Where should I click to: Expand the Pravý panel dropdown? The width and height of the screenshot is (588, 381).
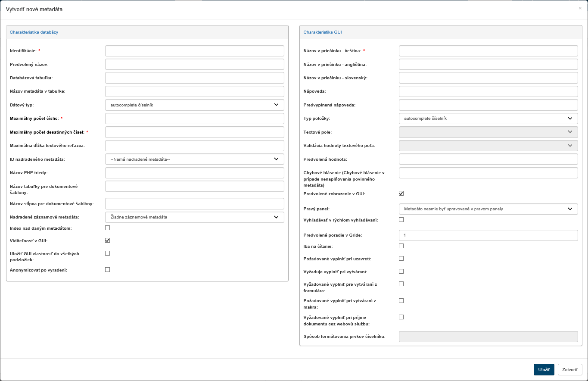coord(488,209)
